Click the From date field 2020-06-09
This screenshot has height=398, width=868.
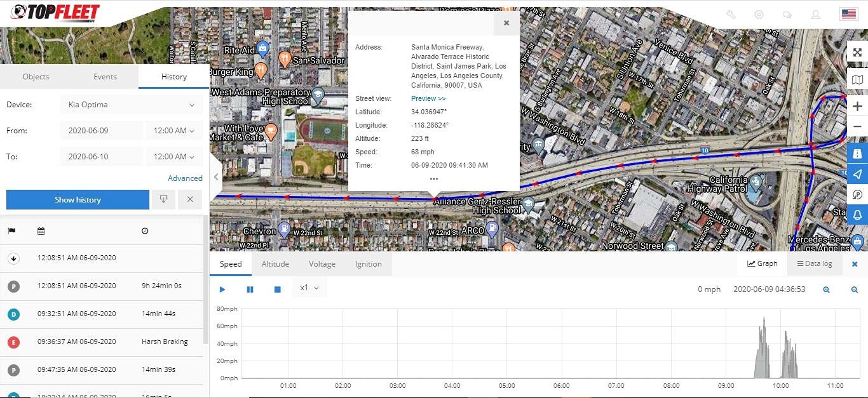(x=102, y=131)
